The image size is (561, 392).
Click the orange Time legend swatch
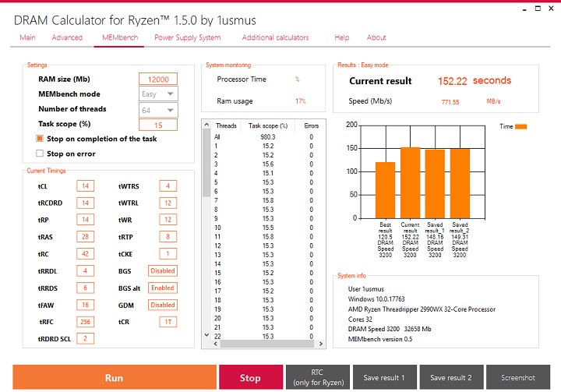[521, 126]
